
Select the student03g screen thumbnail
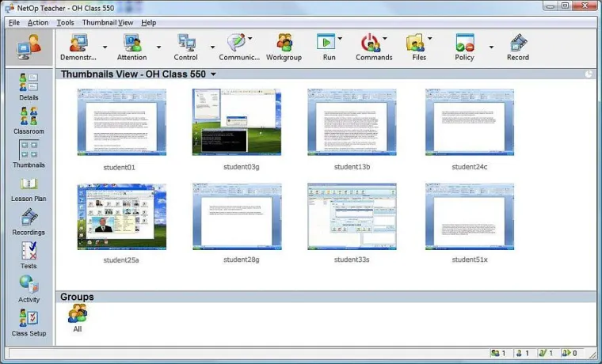235,121
